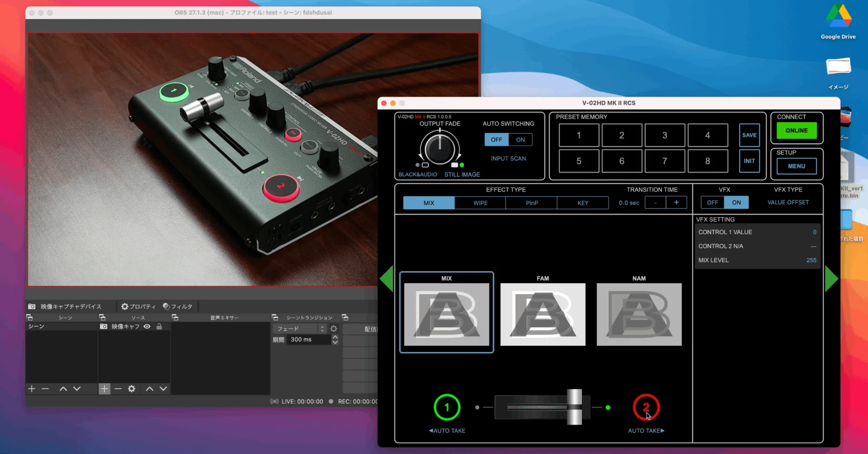Click next page green right arrow

[832, 279]
